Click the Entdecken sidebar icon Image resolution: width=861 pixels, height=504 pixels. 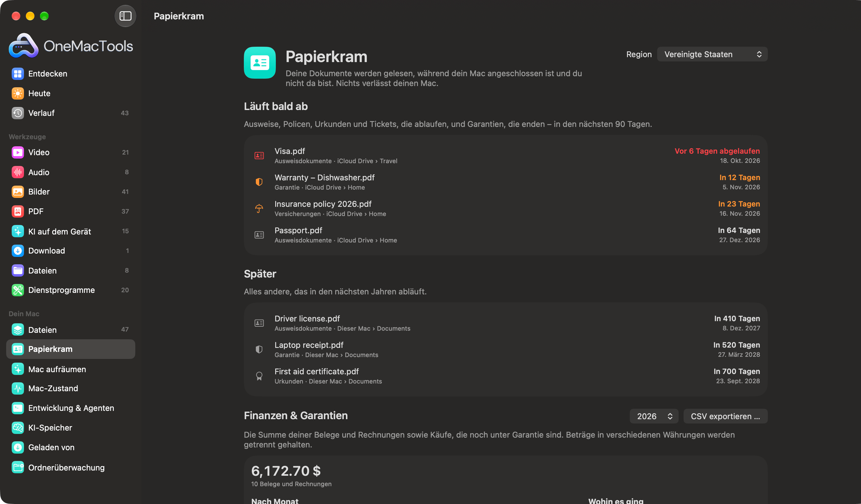pos(18,74)
